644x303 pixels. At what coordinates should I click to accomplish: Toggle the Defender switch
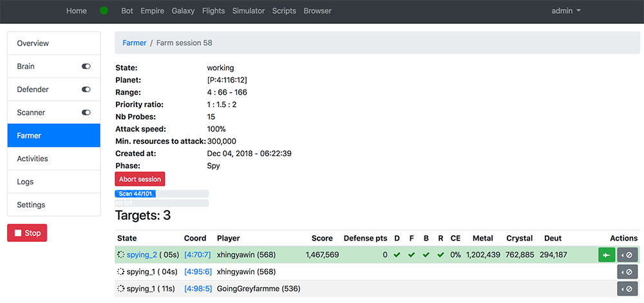(86, 90)
